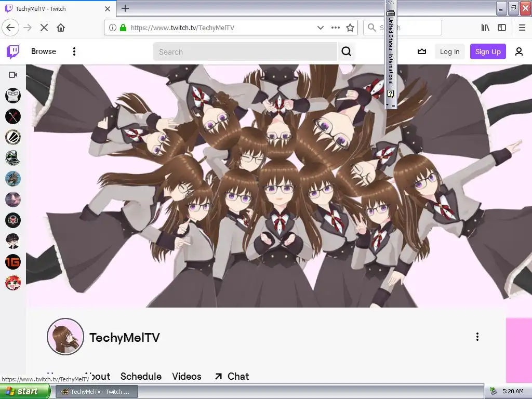532x399 pixels.
Task: Go to the browser home page
Action: (x=61, y=28)
